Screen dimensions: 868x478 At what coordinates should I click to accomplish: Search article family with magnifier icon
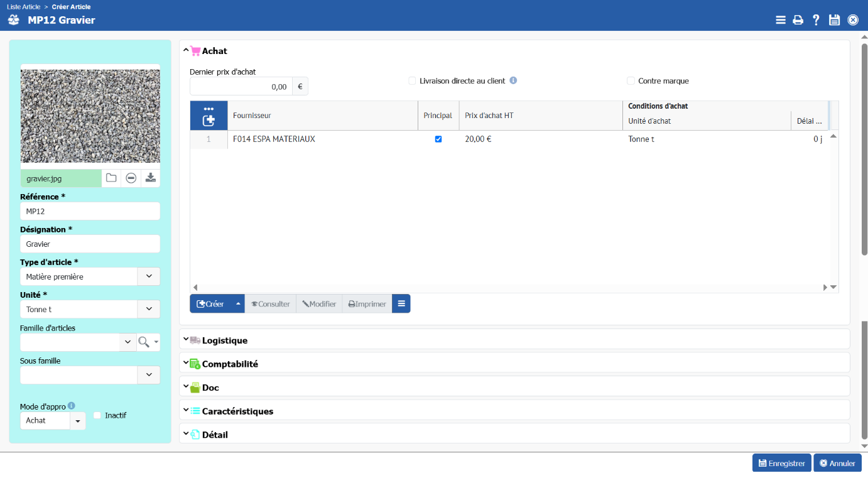click(x=144, y=342)
